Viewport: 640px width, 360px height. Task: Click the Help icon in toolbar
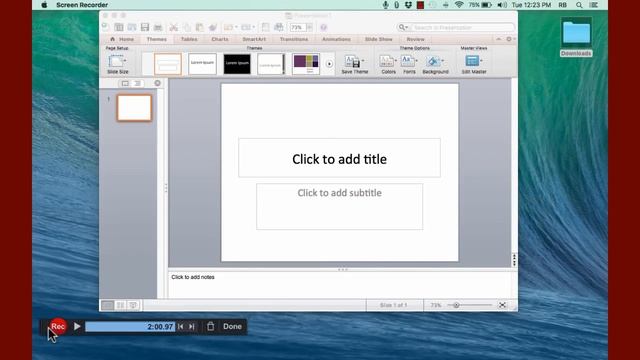coord(324,27)
